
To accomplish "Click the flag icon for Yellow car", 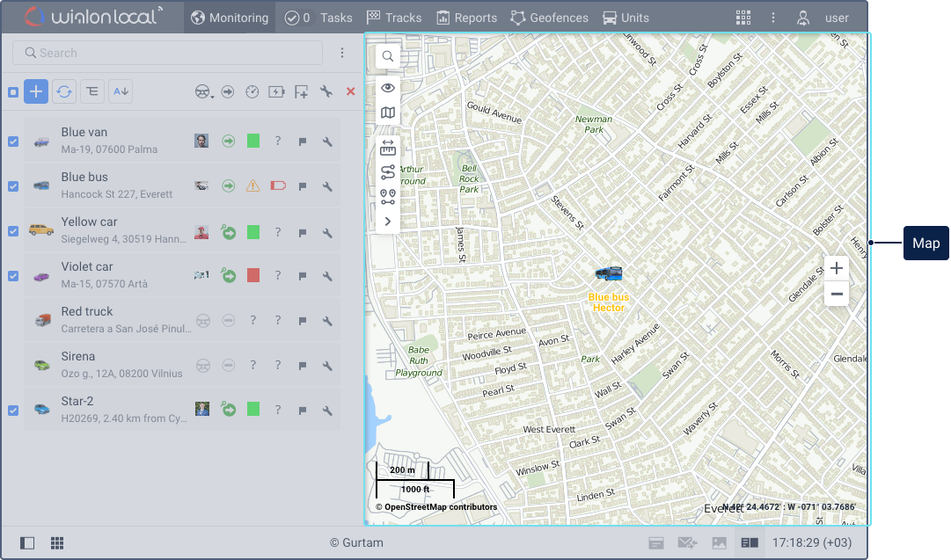I will [x=302, y=233].
